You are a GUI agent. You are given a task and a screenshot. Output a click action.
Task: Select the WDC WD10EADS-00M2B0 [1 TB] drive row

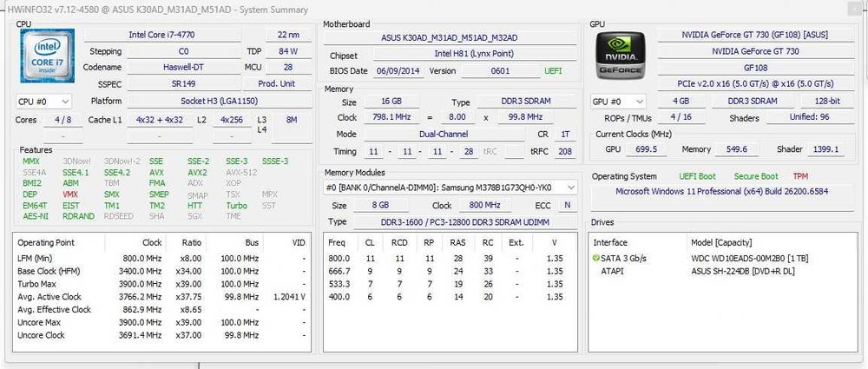click(722, 258)
